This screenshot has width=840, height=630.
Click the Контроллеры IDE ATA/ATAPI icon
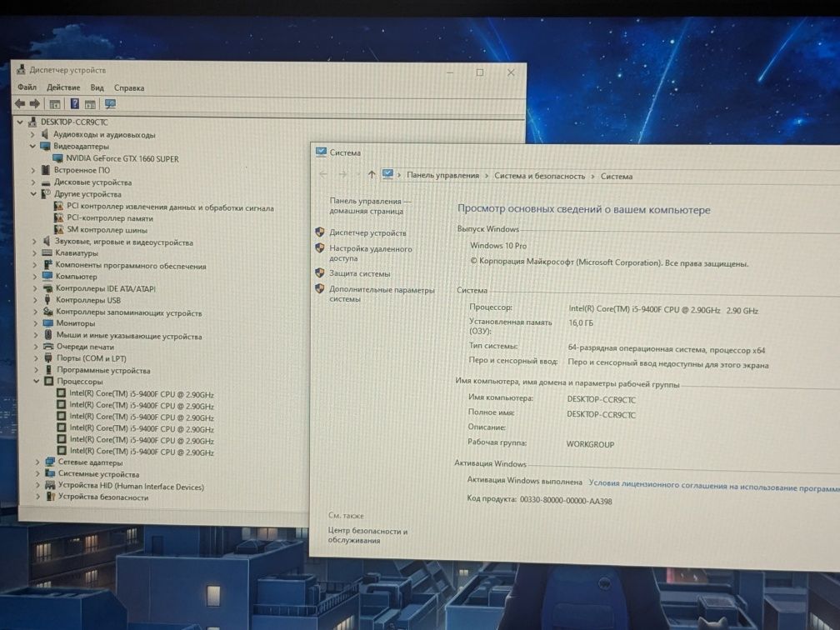[47, 288]
